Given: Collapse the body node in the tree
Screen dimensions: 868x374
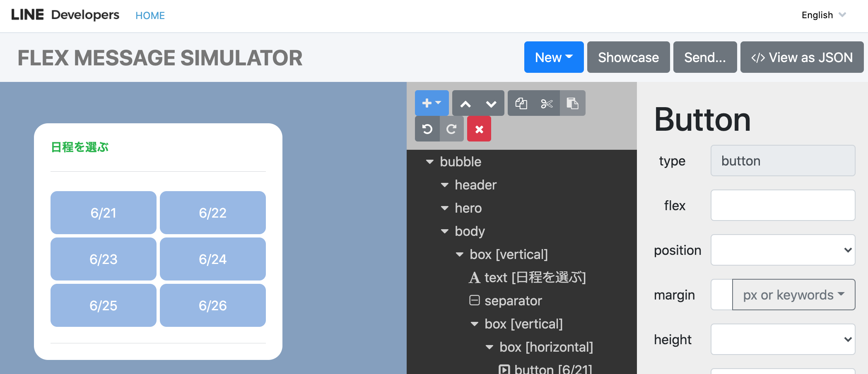Looking at the screenshot, I should pos(445,231).
